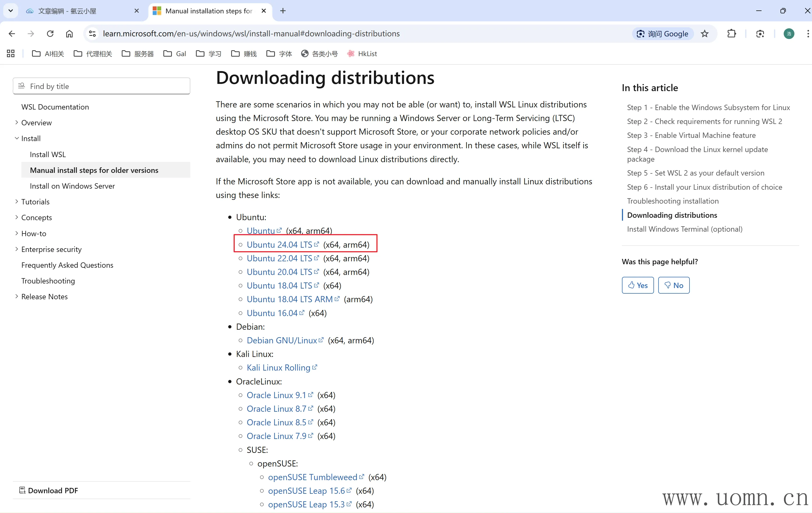Open the Ubuntu 24.04 LTS download link
The image size is (812, 513).
click(279, 245)
